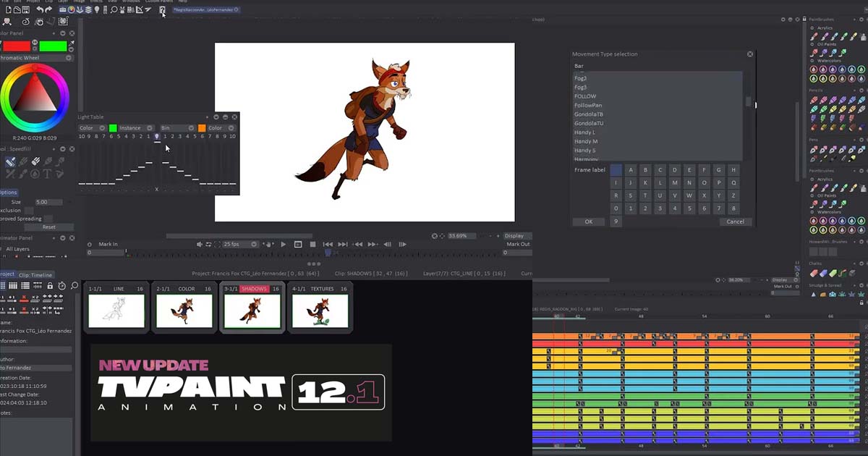Close the Movement Type selection dialog
Image resolution: width=868 pixels, height=456 pixels.
750,54
